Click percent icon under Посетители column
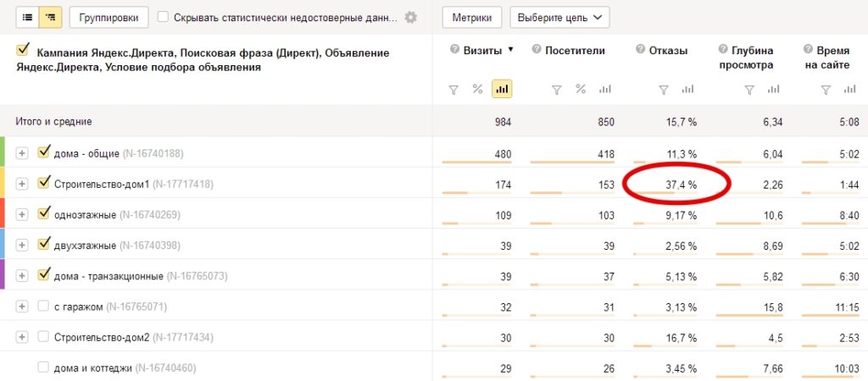The height and width of the screenshot is (381, 868). tap(581, 89)
